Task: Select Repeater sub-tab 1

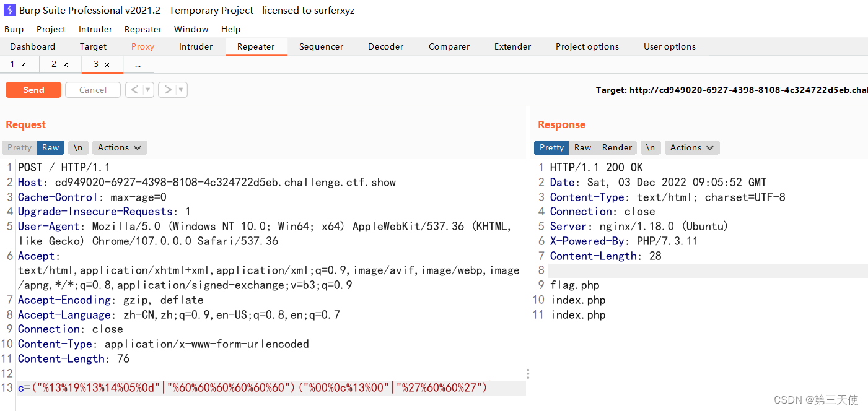Action: (x=12, y=64)
